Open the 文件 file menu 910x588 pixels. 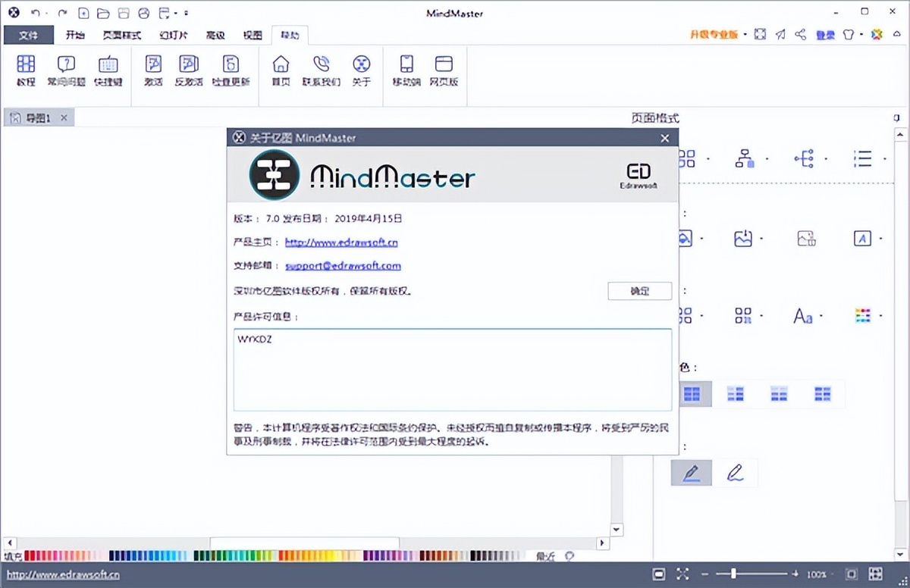point(29,35)
